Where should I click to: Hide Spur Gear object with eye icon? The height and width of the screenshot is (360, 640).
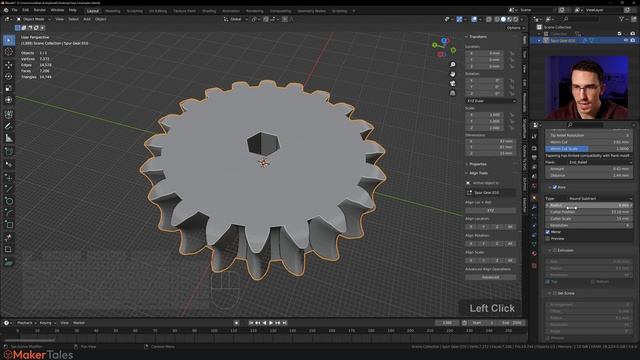click(626, 40)
